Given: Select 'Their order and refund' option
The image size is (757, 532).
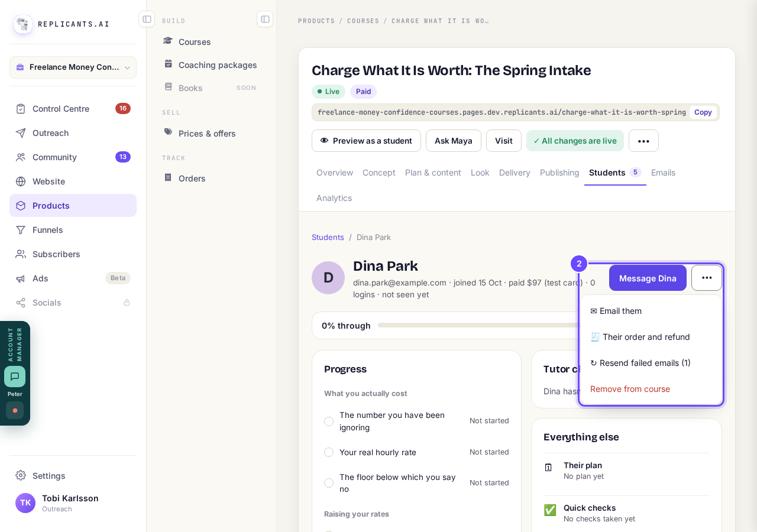Looking at the screenshot, I should click(x=651, y=337).
